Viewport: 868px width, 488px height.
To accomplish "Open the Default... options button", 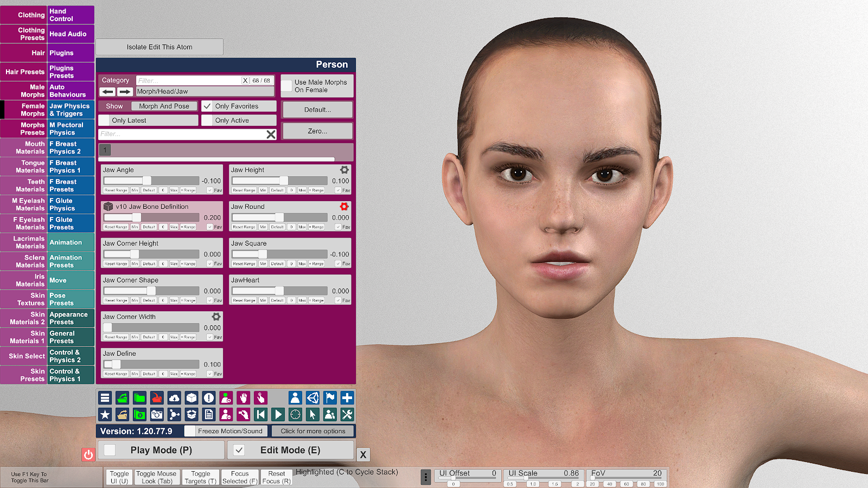I will (317, 110).
